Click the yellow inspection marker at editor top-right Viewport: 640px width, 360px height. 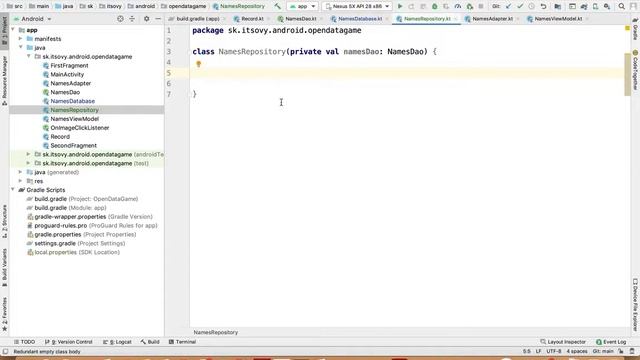point(627,28)
